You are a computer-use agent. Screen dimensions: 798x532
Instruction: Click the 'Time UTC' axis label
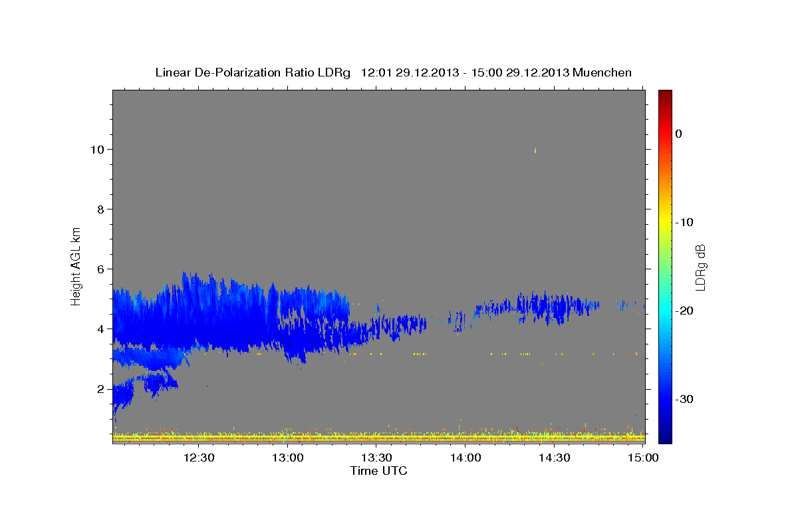378,471
